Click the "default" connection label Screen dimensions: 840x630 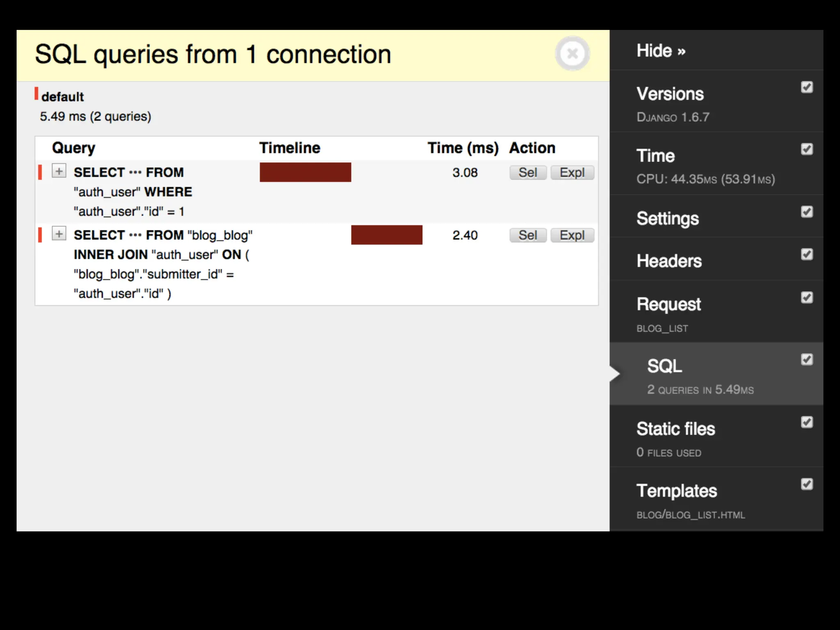tap(62, 97)
